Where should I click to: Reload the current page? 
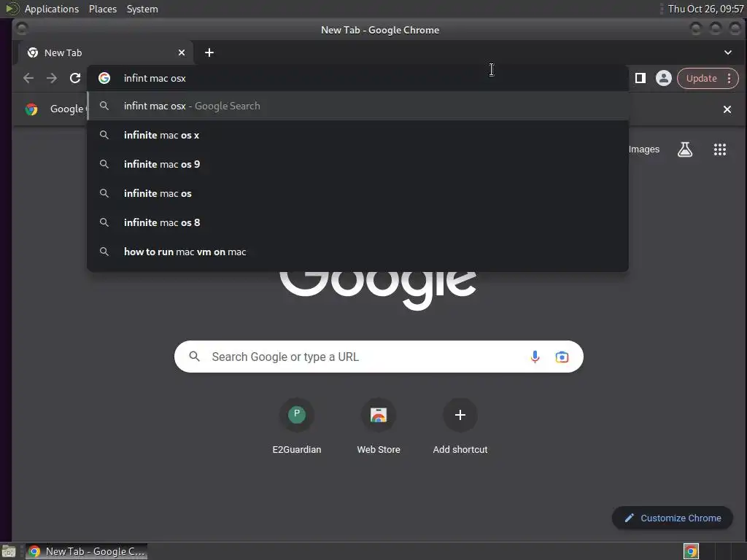click(x=75, y=78)
